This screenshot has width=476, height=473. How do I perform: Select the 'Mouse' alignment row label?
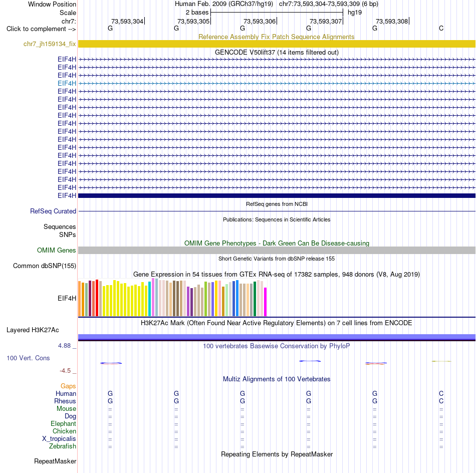click(66, 409)
